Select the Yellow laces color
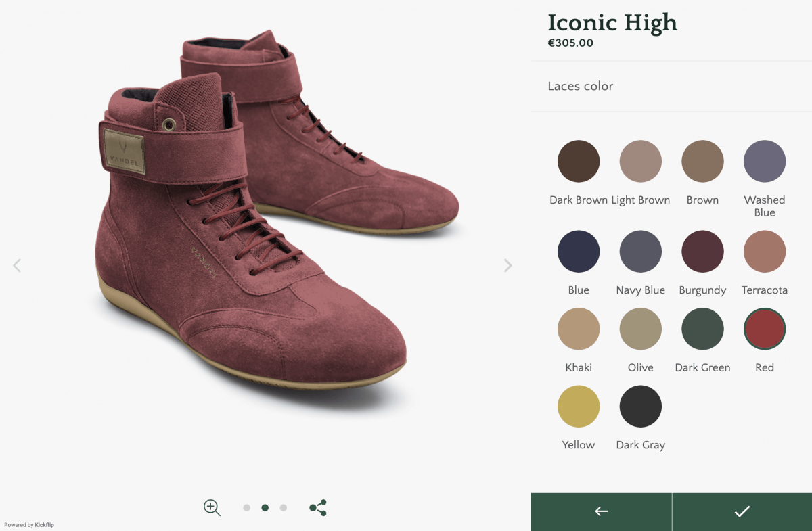The image size is (812, 531). 579,407
